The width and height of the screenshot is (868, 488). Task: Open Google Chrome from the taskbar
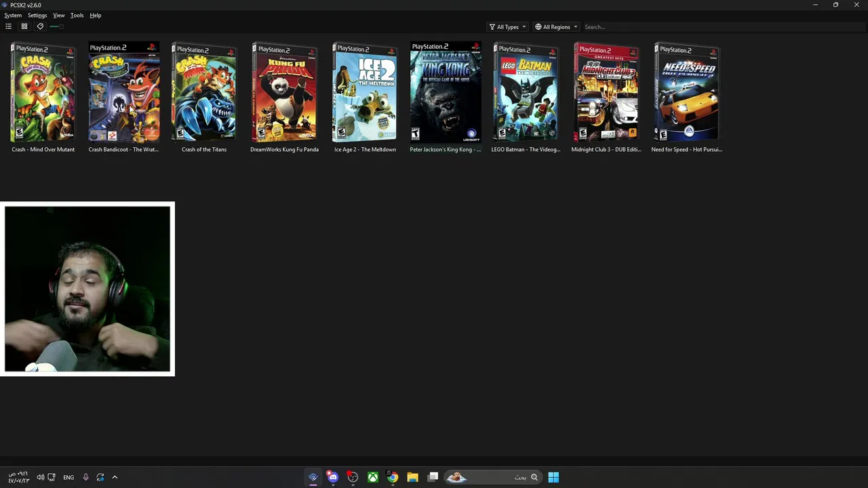click(392, 477)
